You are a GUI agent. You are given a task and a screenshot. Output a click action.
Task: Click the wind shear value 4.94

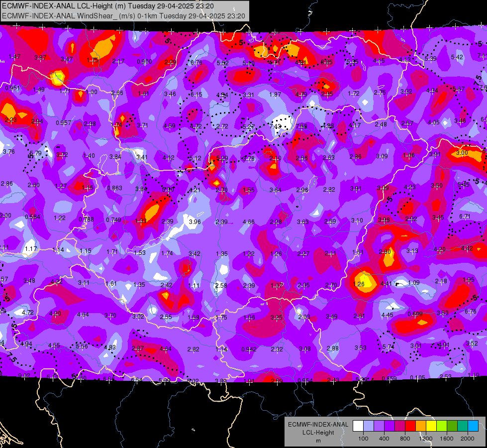(x=26, y=344)
